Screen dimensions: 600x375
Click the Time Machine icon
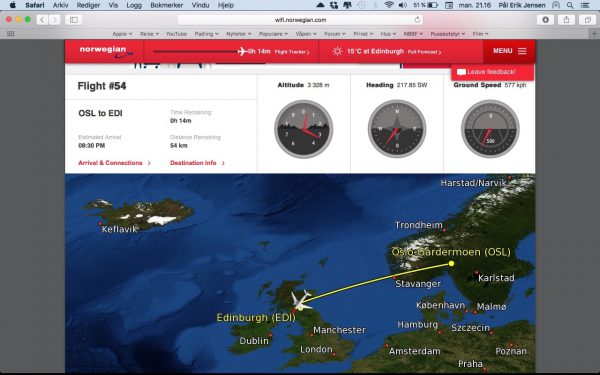click(361, 5)
